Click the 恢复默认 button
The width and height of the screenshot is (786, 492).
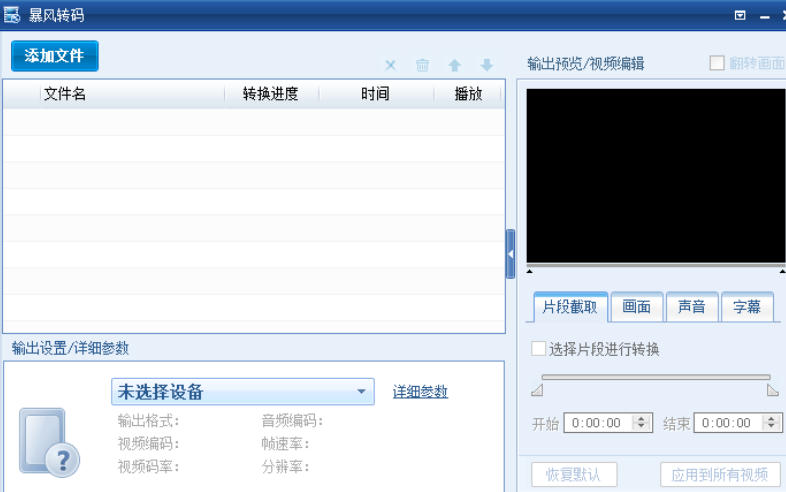574,474
